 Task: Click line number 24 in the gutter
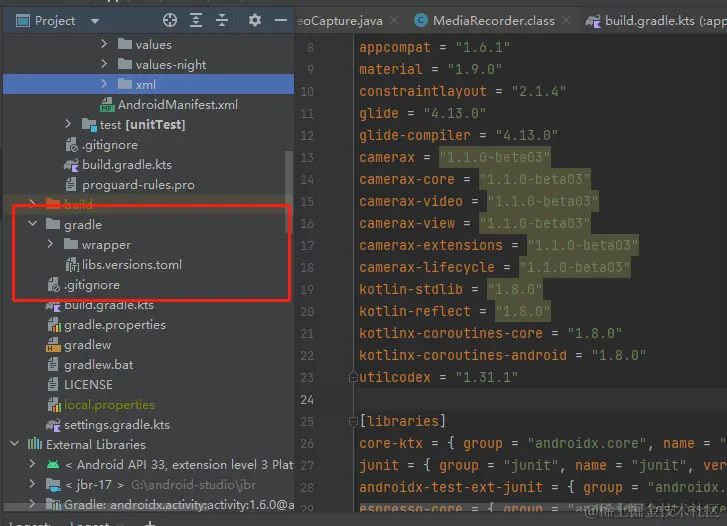pos(307,399)
